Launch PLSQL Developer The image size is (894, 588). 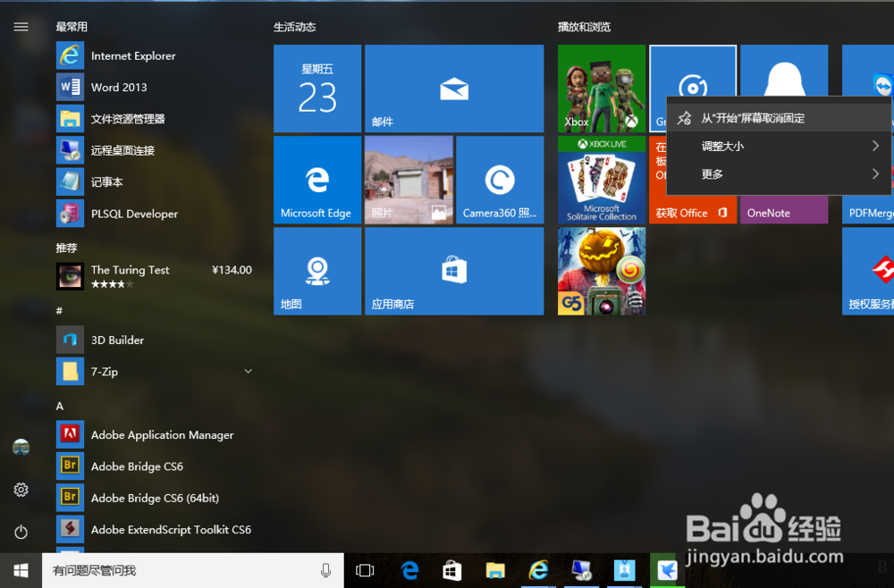[154, 214]
